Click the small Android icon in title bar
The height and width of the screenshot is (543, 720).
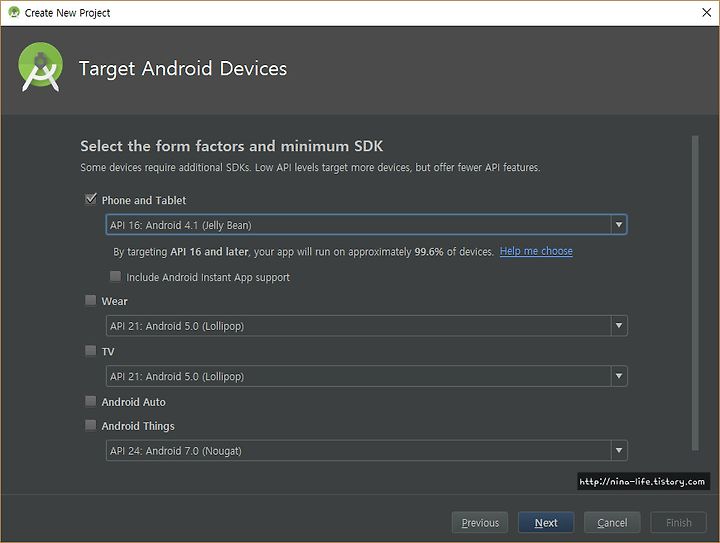pyautogui.click(x=14, y=12)
